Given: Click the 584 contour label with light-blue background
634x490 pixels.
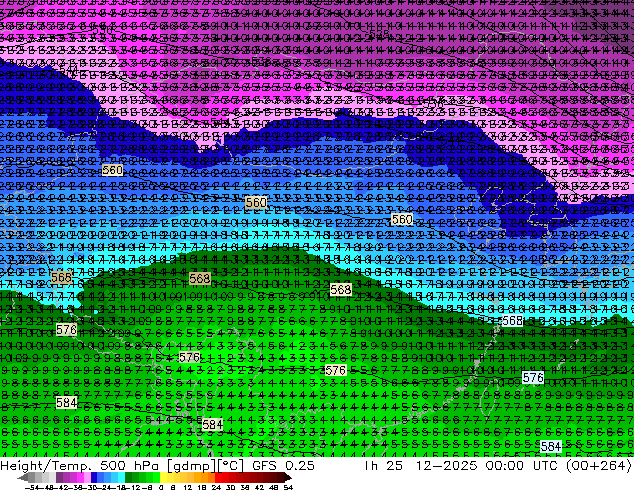Looking at the screenshot, I should 551,446.
